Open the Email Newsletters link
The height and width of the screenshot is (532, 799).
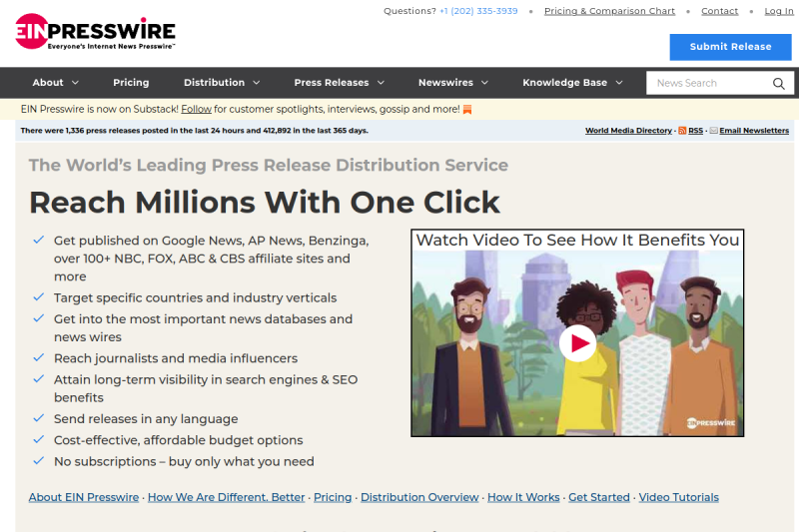point(754,131)
